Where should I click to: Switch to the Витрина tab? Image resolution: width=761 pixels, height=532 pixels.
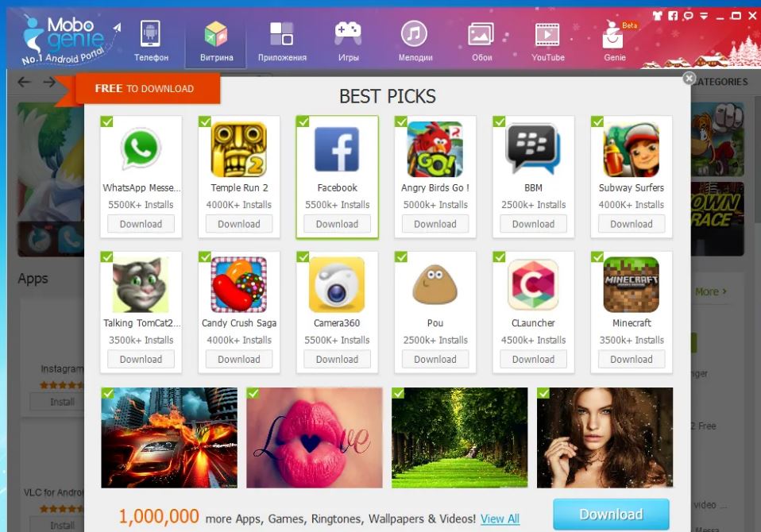(216, 41)
